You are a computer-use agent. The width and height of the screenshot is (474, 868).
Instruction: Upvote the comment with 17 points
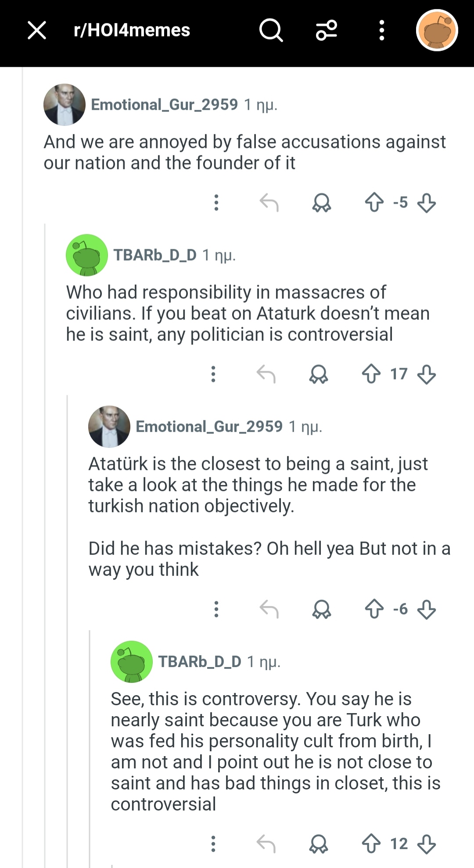pos(371,374)
